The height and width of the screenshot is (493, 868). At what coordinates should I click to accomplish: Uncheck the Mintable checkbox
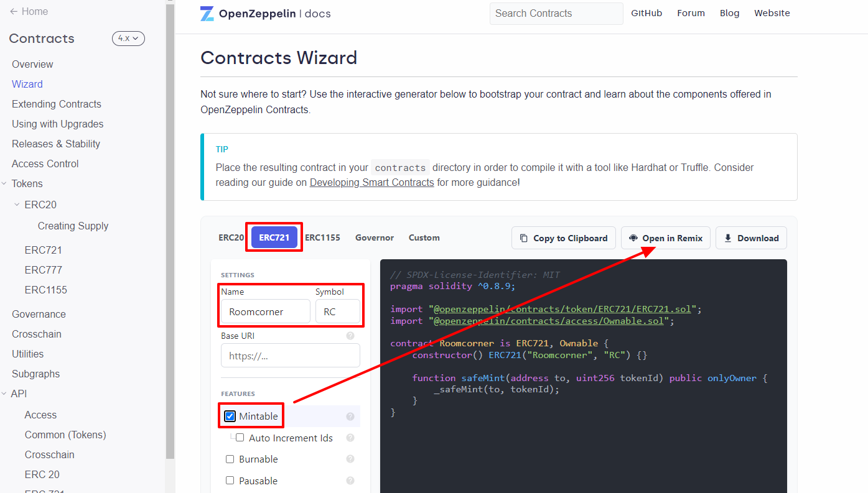(x=230, y=416)
